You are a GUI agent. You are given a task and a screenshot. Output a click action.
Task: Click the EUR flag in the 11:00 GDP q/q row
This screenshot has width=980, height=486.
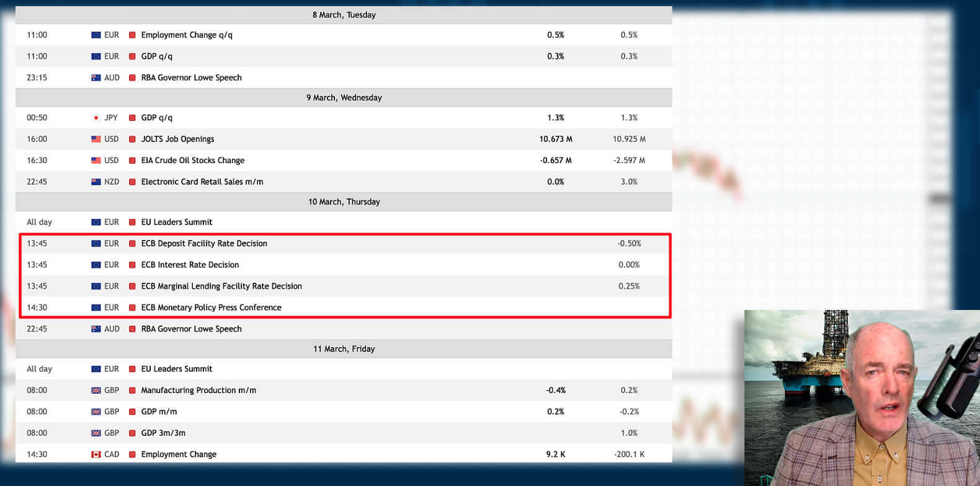pyautogui.click(x=96, y=56)
